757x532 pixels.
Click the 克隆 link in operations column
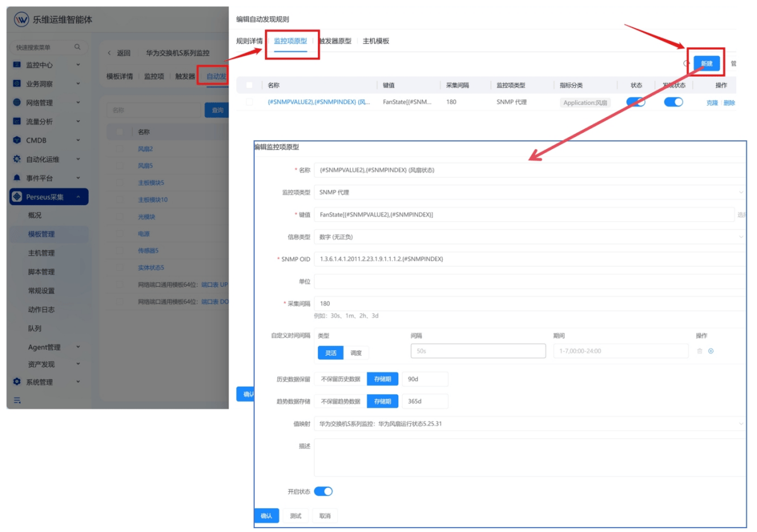point(712,103)
